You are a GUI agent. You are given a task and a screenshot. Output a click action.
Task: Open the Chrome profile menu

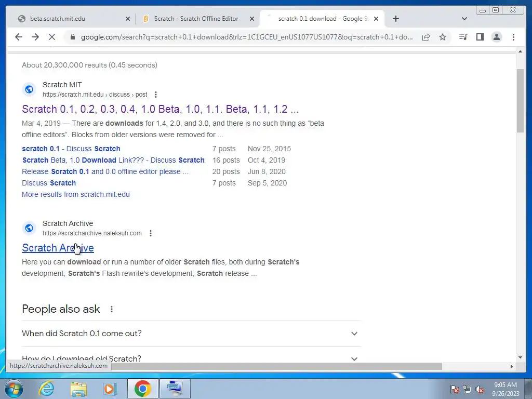tap(497, 37)
